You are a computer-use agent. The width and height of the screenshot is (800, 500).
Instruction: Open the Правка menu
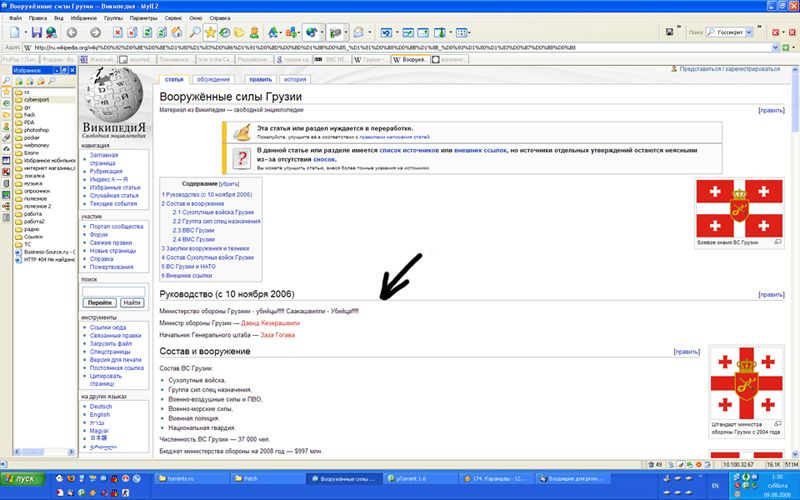pyautogui.click(x=38, y=18)
